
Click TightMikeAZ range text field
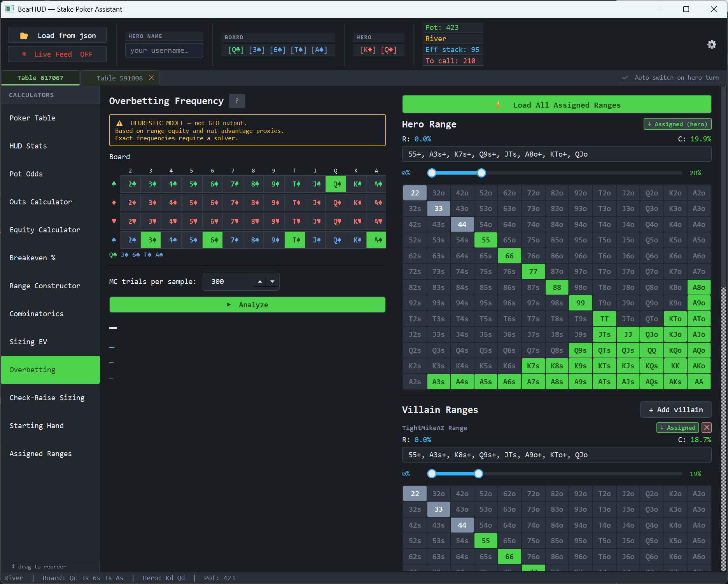pyautogui.click(x=557, y=455)
